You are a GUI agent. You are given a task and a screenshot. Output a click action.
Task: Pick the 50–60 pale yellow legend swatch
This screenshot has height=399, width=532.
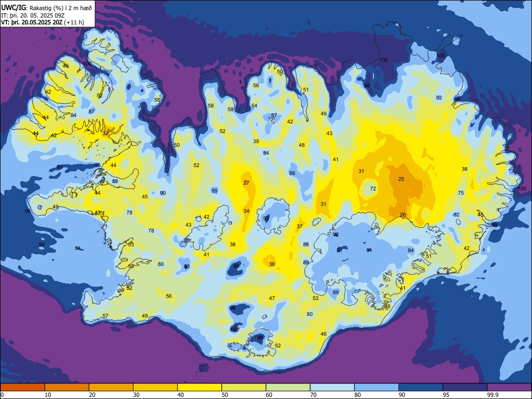(244, 387)
